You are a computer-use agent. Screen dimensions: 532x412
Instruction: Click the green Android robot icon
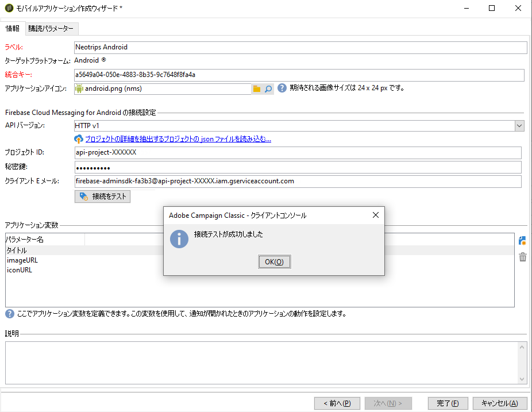[x=79, y=88]
